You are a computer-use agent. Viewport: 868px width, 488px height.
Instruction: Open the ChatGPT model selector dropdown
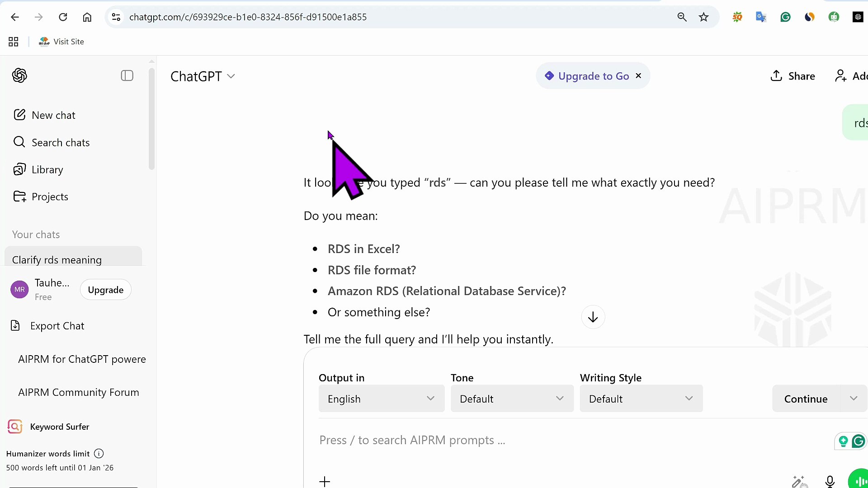(x=232, y=76)
